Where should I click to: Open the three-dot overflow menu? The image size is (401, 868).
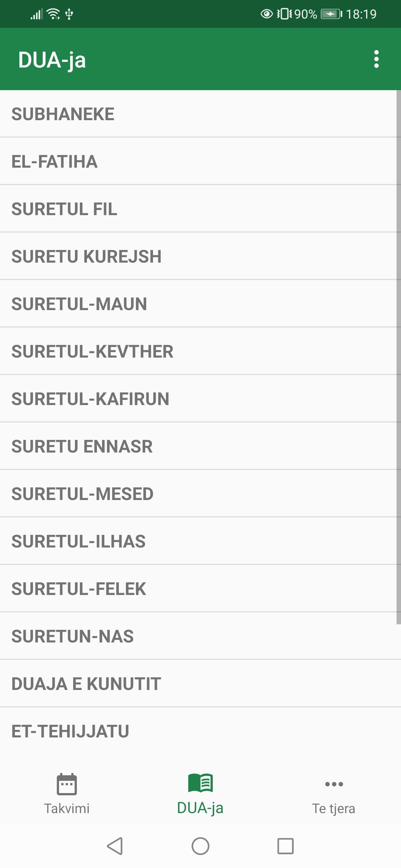pos(376,59)
